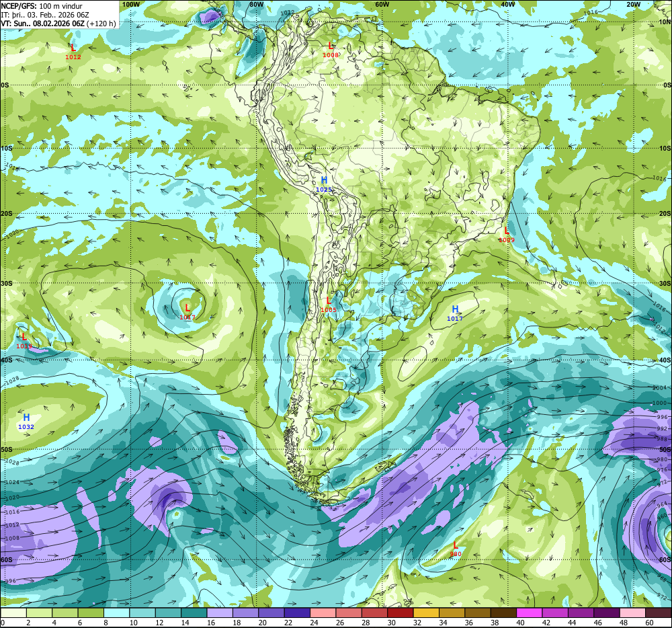Click the blue H high center labeled 1017

coord(455,309)
